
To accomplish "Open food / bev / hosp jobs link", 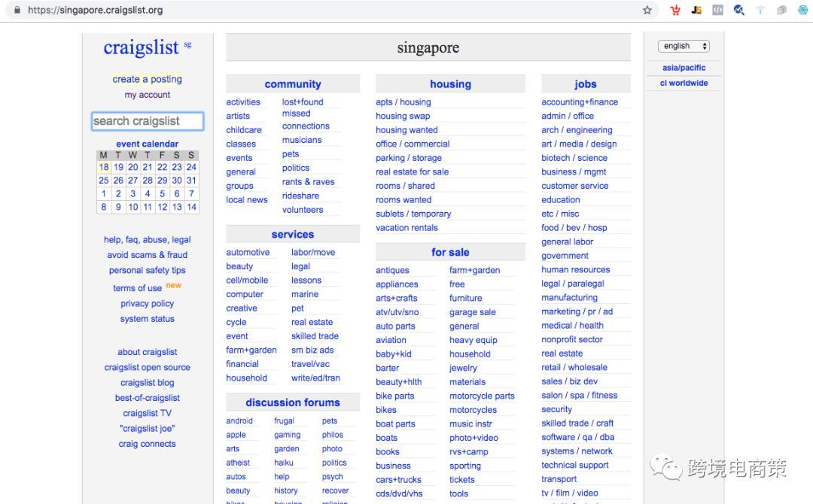I will (574, 228).
